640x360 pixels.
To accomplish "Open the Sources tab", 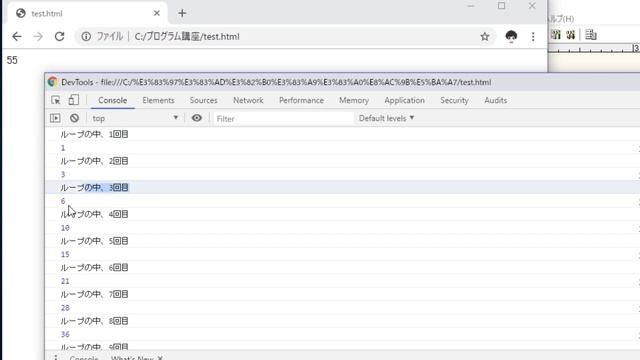I will (203, 100).
